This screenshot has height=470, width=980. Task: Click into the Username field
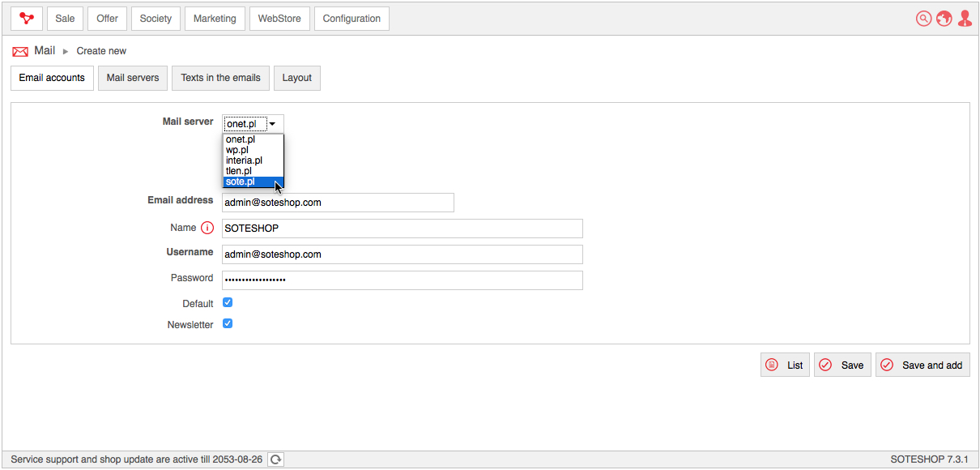(x=403, y=254)
